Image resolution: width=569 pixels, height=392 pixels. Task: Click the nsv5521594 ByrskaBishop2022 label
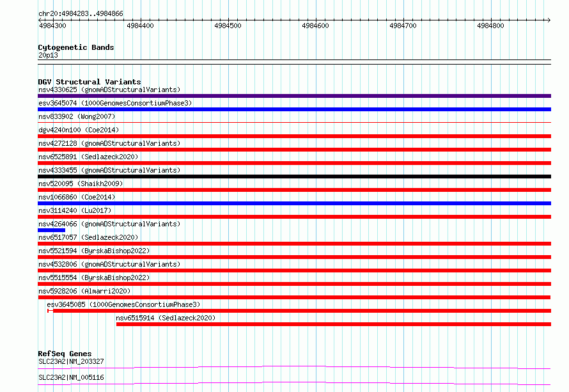[94, 251]
